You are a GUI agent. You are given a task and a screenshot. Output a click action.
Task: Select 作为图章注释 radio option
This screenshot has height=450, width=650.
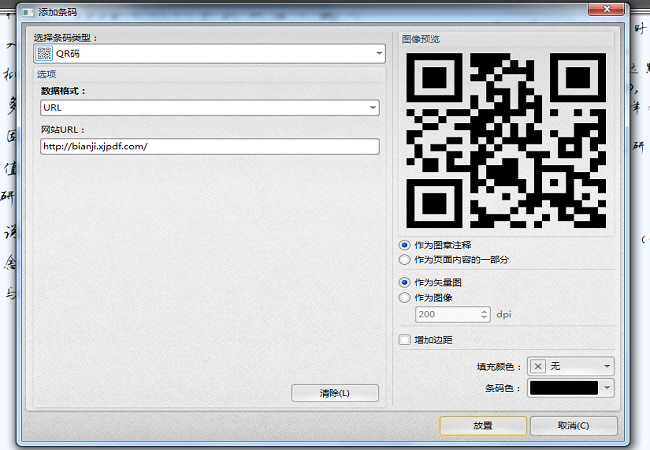coord(405,245)
